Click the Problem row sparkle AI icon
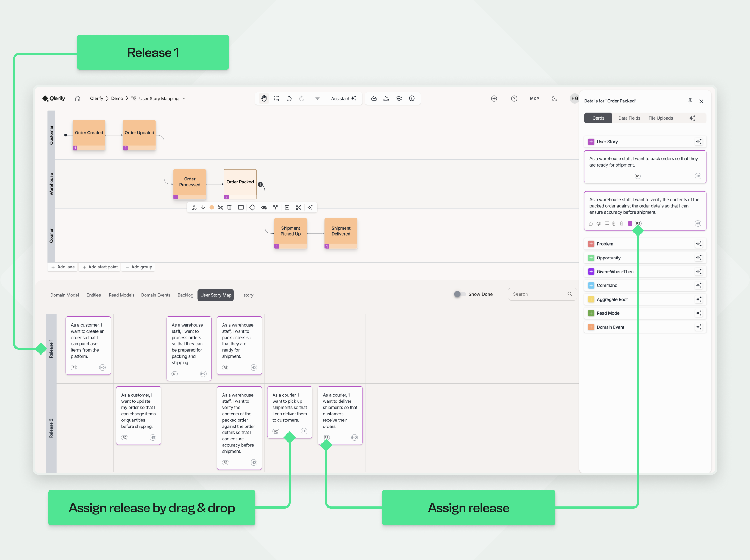The image size is (750, 560). (x=699, y=244)
